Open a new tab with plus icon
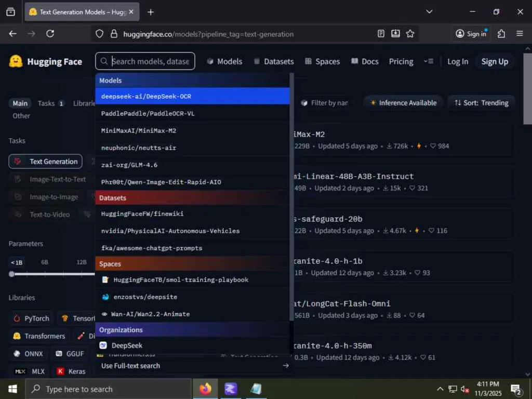 click(x=151, y=12)
